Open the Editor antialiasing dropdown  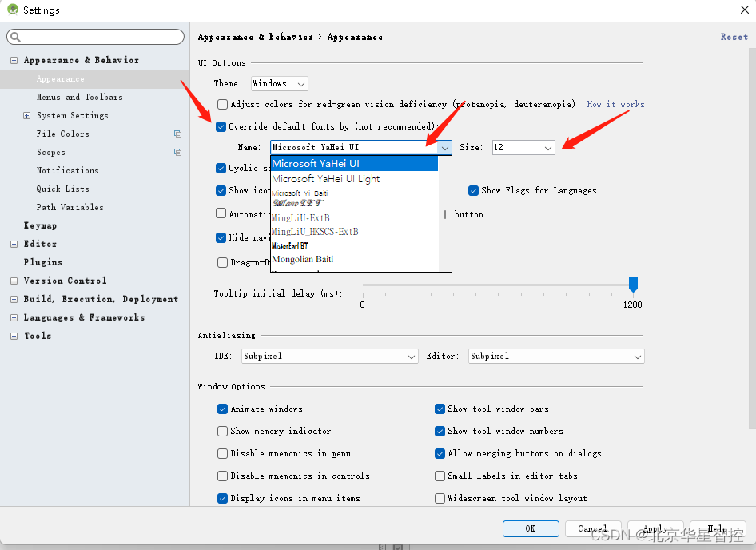[556, 356]
